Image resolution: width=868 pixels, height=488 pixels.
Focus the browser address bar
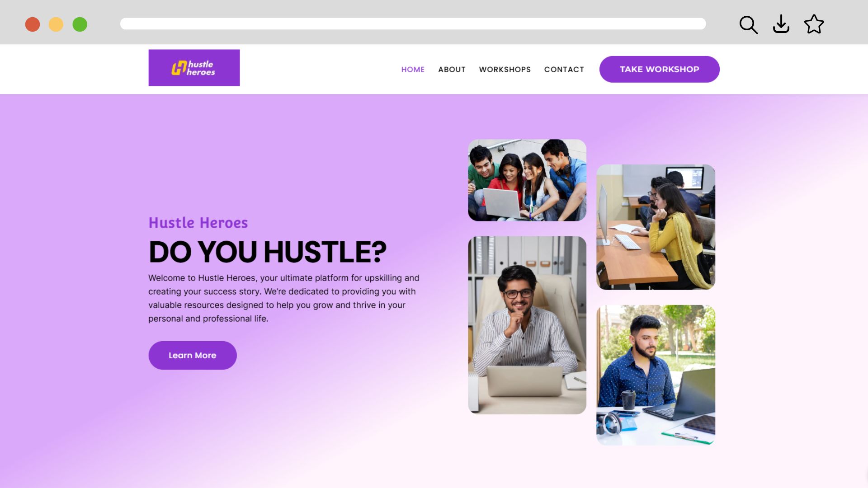click(x=413, y=24)
